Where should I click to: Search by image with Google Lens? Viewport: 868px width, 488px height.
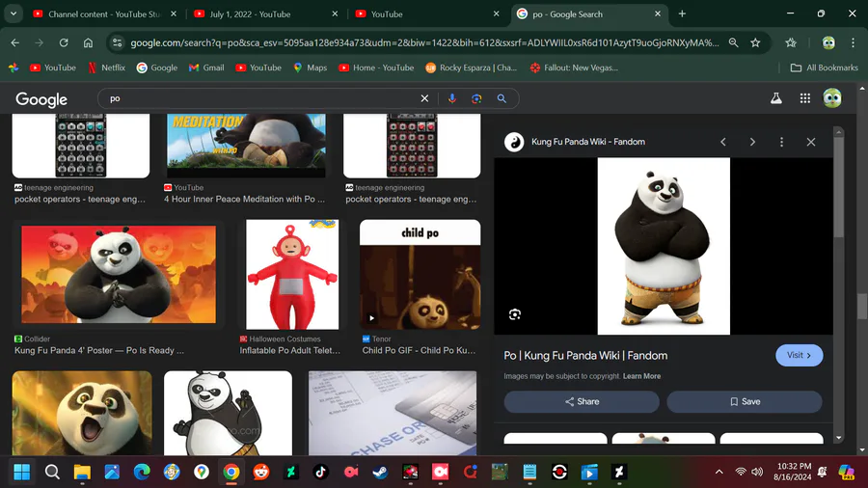click(x=476, y=98)
